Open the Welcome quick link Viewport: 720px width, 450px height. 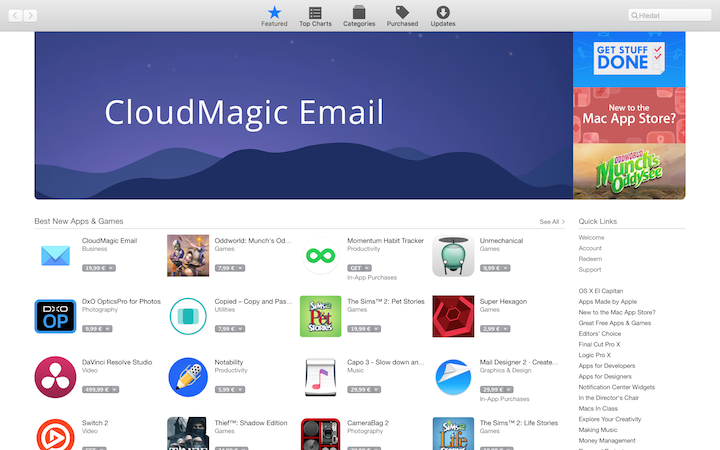pyautogui.click(x=591, y=237)
